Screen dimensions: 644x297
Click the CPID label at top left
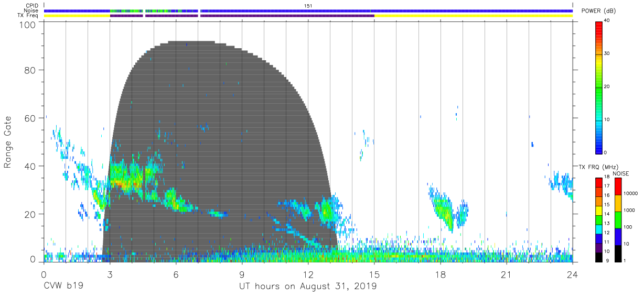pyautogui.click(x=32, y=5)
